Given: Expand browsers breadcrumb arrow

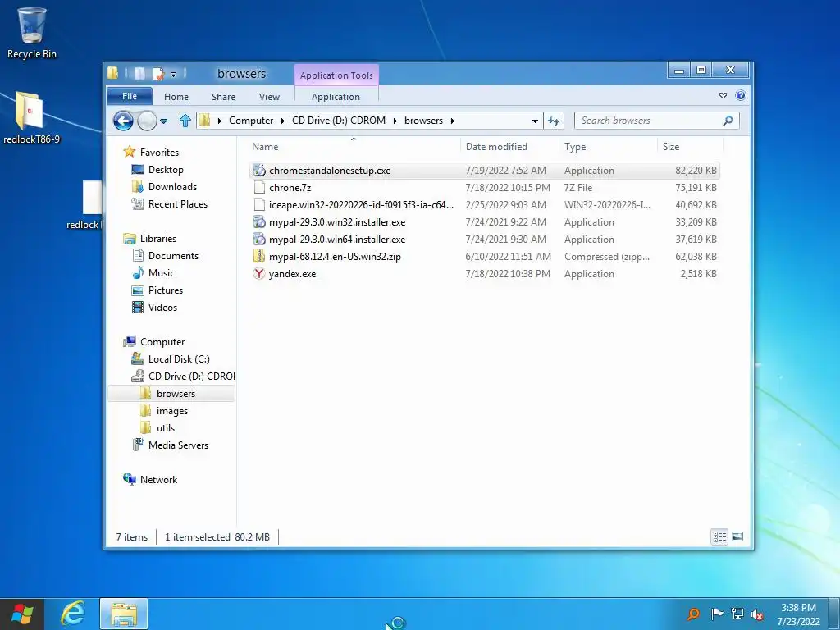Looking at the screenshot, I should click(453, 121).
